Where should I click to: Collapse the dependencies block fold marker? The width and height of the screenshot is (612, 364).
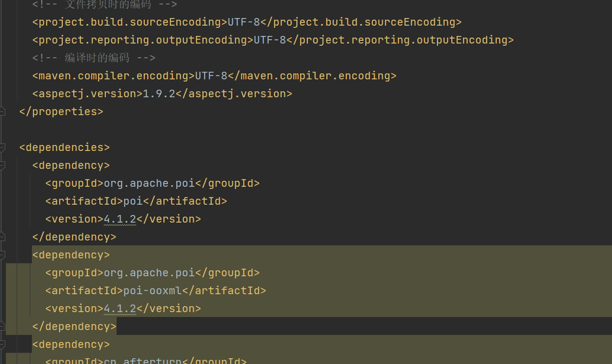point(2,147)
